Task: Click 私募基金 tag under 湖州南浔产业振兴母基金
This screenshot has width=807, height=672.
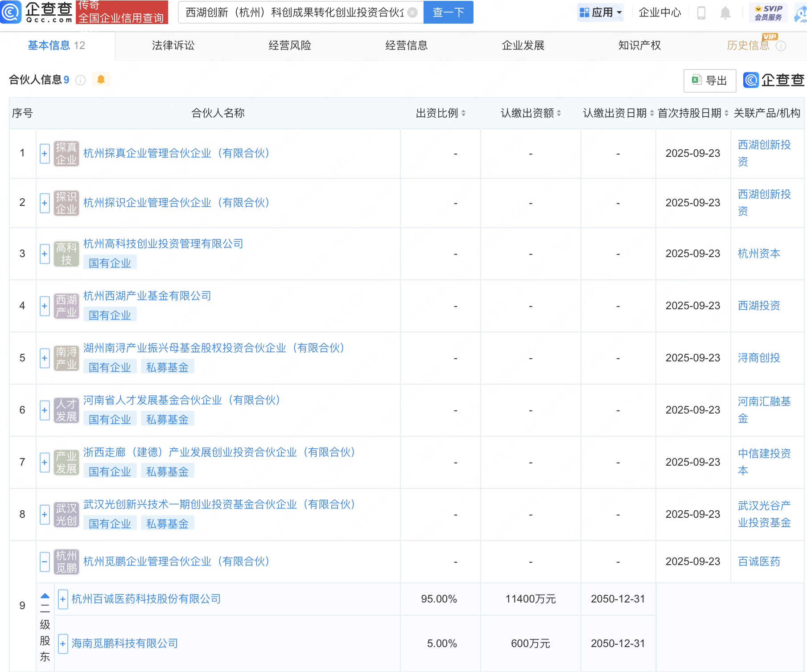Action: [x=168, y=367]
